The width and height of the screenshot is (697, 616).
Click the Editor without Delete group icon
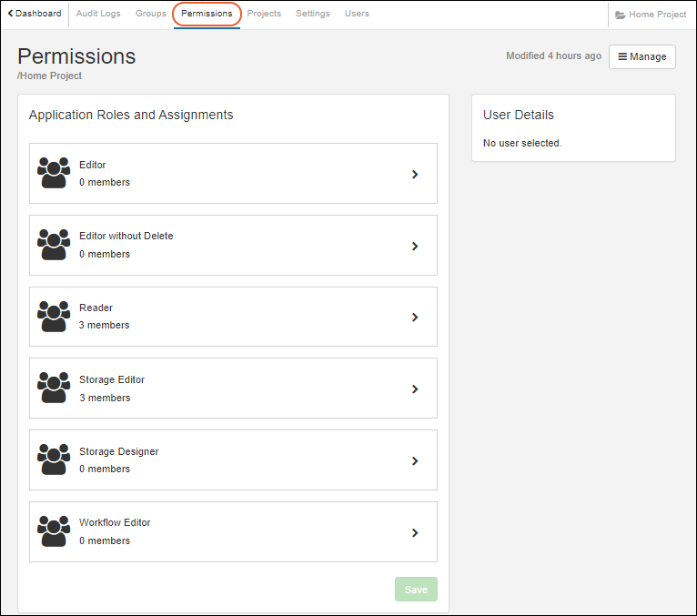click(x=54, y=245)
